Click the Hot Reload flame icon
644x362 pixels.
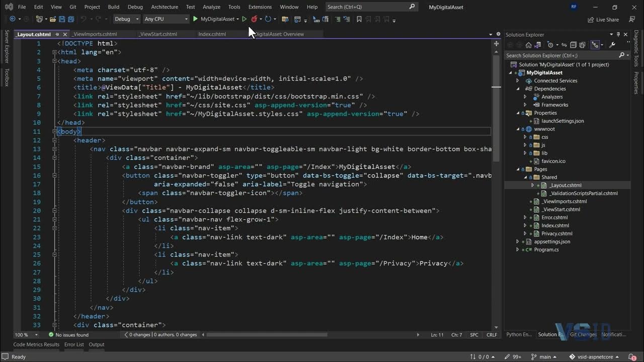click(254, 19)
